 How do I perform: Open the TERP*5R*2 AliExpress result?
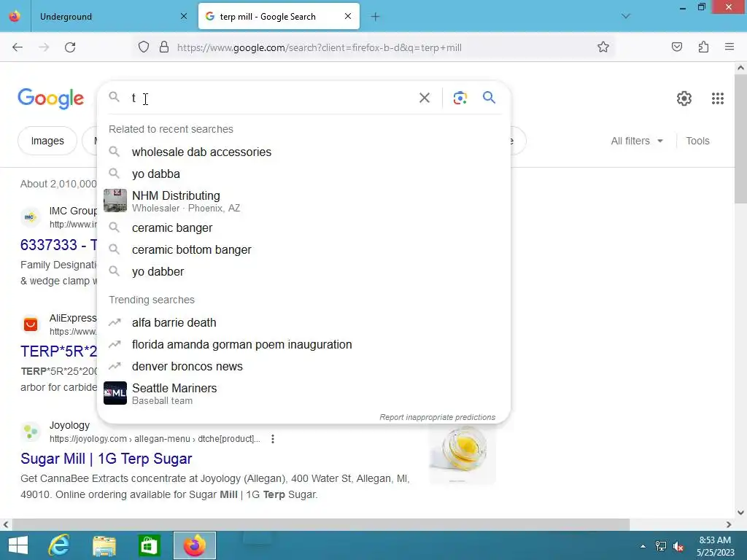tap(58, 351)
